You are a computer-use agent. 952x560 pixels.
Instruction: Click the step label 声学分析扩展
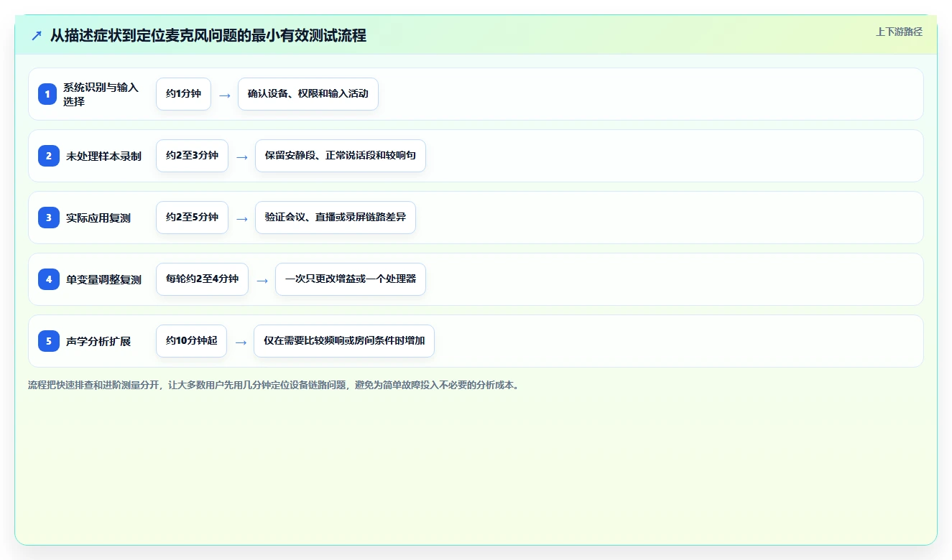pyautogui.click(x=98, y=341)
